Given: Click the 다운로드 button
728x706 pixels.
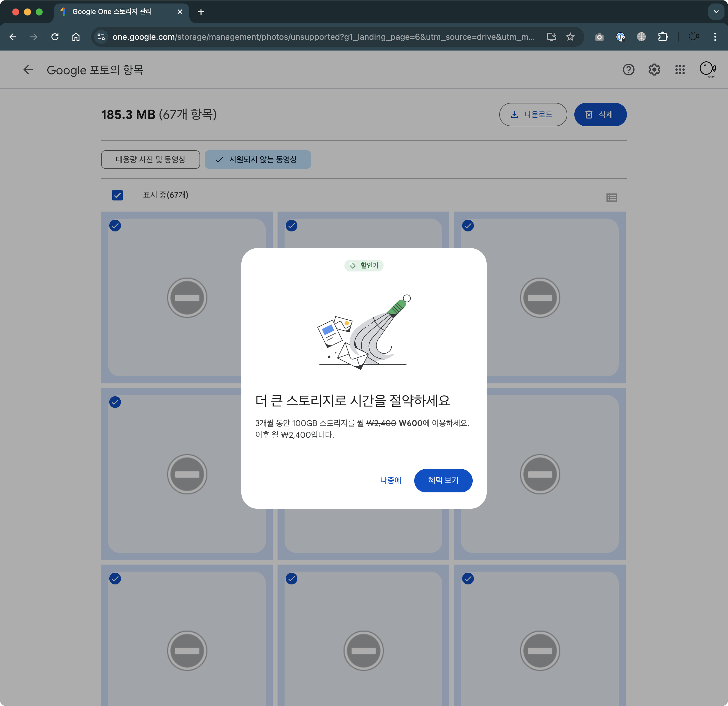Looking at the screenshot, I should coord(533,115).
